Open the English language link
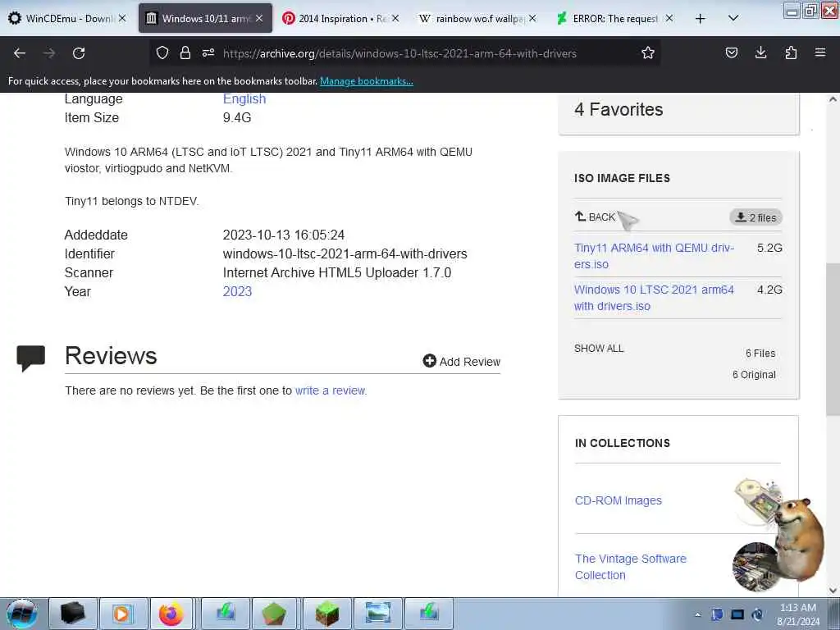The height and width of the screenshot is (630, 840). click(244, 99)
